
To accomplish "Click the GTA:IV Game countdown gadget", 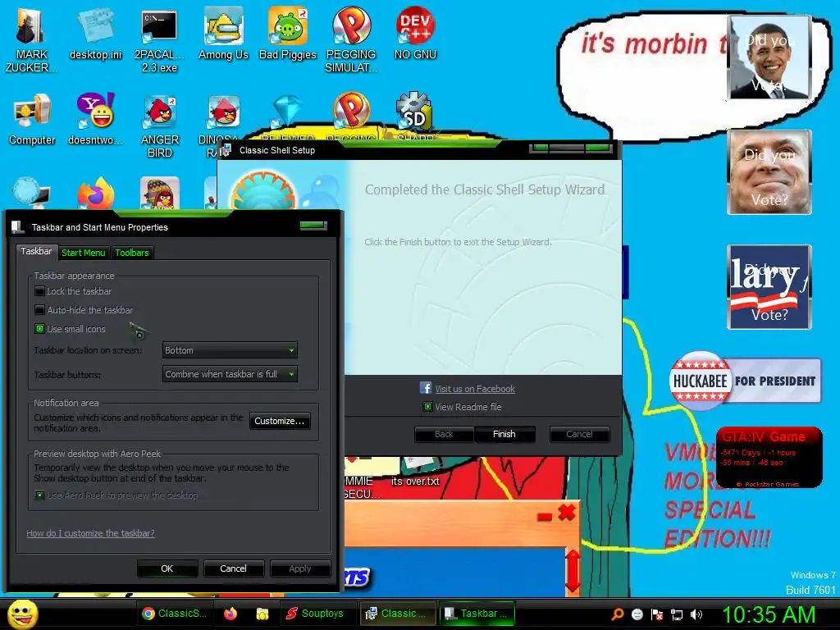I will coord(769,458).
